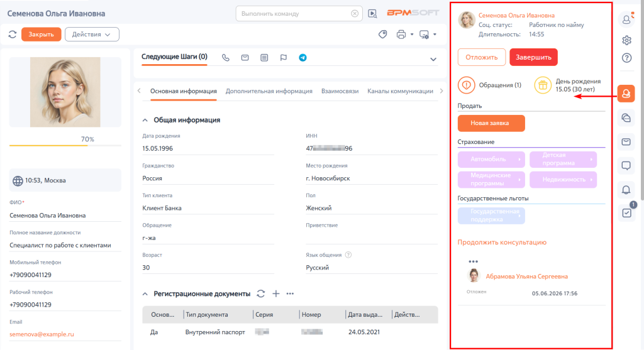Click the flag icon in Следующие Шаги

click(284, 58)
